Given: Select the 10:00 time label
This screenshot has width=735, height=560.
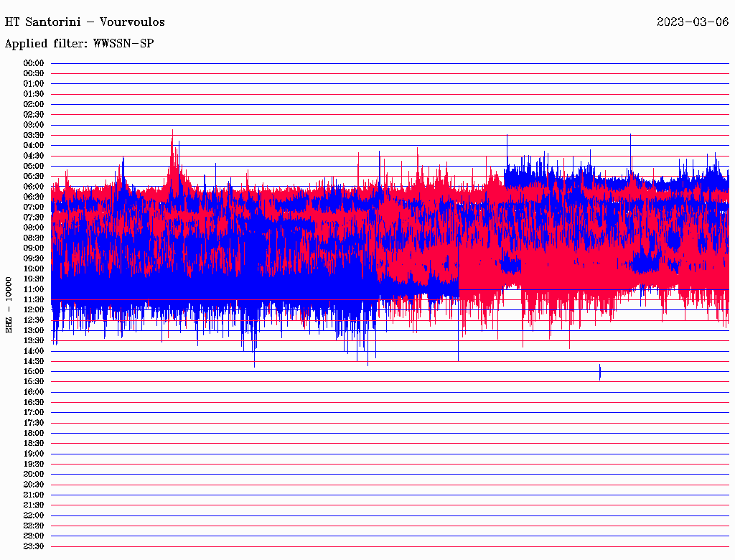Looking at the screenshot, I should click(34, 269).
